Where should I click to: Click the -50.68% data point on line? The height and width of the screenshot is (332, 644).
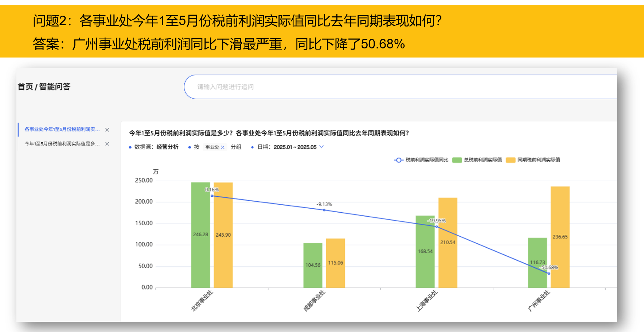click(549, 273)
